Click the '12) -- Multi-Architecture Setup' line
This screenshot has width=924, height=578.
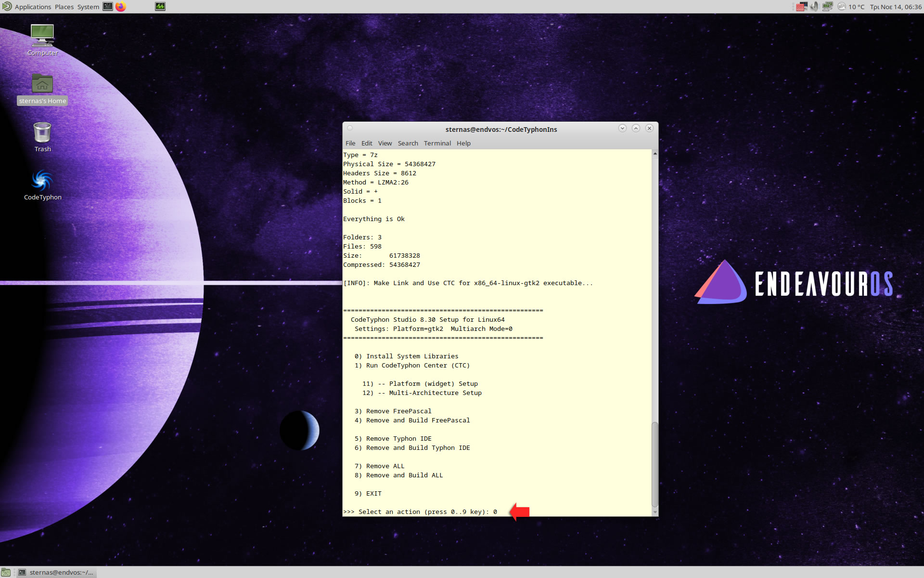pos(422,393)
